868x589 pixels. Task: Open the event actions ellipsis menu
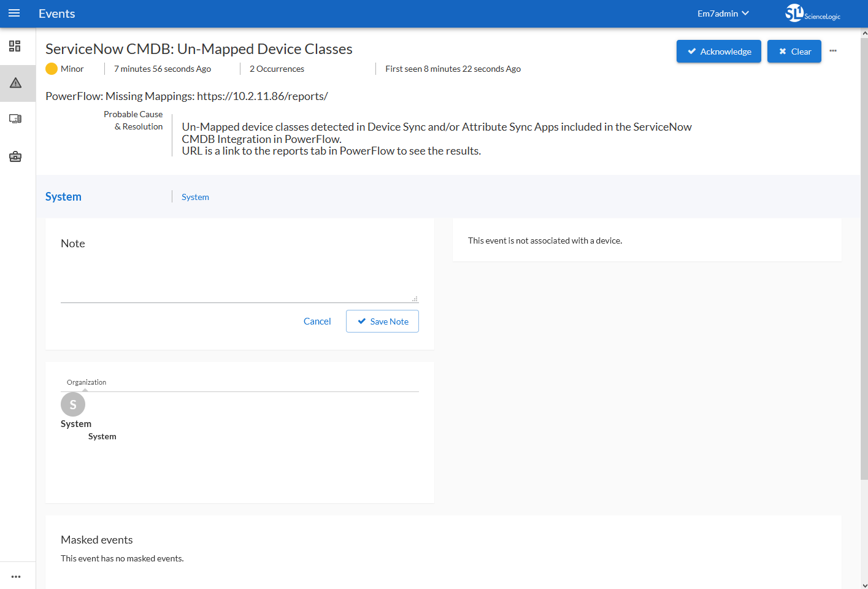coord(833,51)
